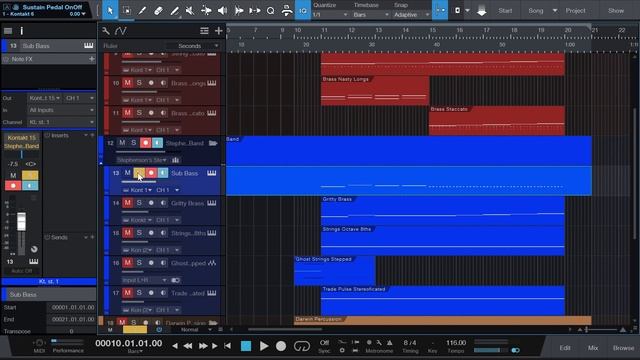Image resolution: width=640 pixels, height=360 pixels.
Task: Click the horizontal arrangement scrollbar
Action: click(284, 329)
